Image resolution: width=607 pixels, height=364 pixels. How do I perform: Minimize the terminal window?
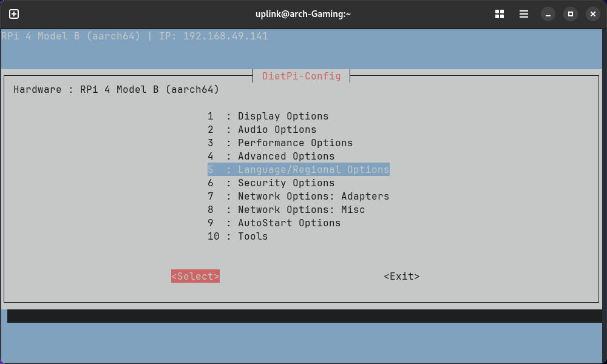click(548, 14)
